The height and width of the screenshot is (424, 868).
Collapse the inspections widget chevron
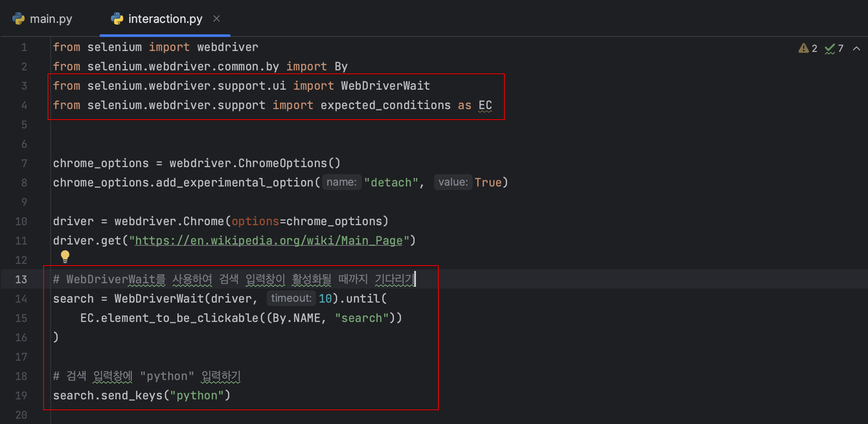(x=857, y=48)
